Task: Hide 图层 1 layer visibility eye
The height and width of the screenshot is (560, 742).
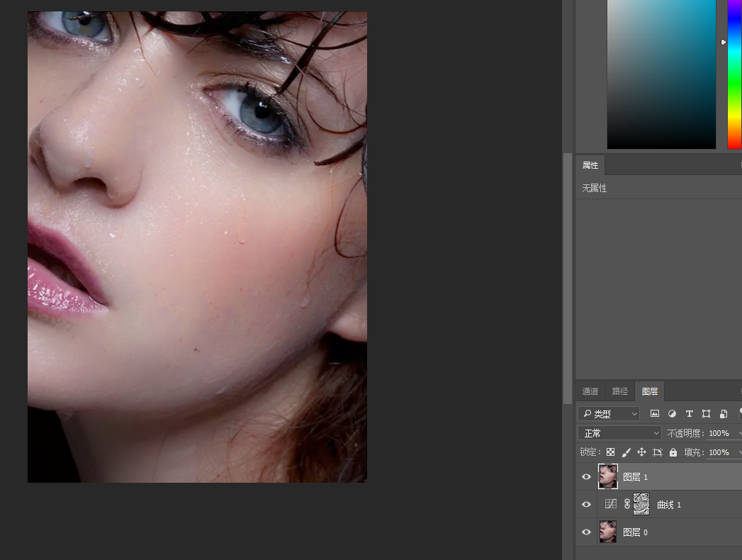Action: [586, 476]
